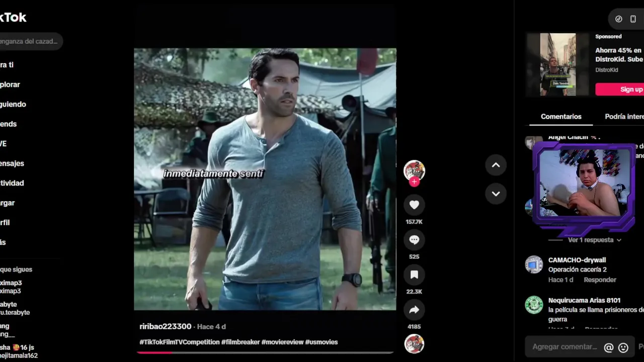Pause the playing video
The width and height of the screenshot is (644, 362).
pyautogui.click(x=265, y=179)
